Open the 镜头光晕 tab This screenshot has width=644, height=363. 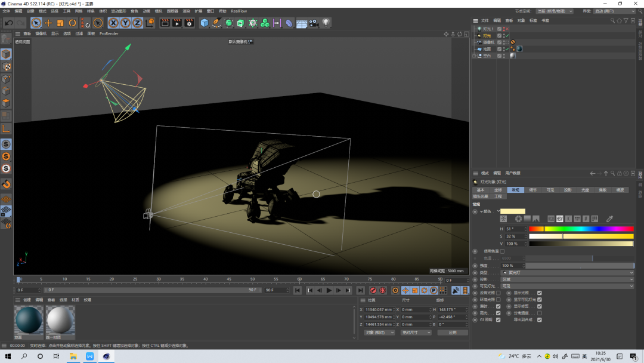(x=480, y=196)
